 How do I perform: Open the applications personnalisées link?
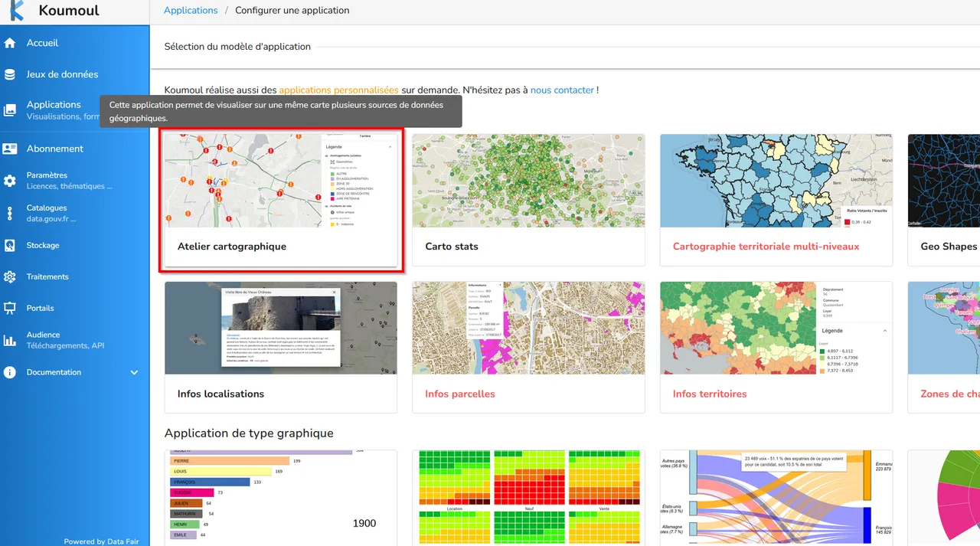pyautogui.click(x=338, y=90)
